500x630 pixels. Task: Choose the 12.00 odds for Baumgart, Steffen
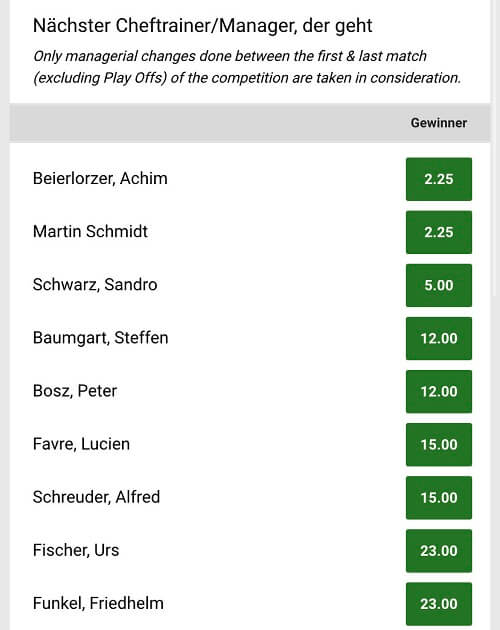439,338
